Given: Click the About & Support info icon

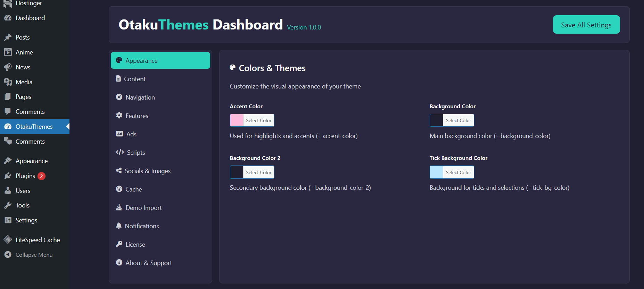Looking at the screenshot, I should 119,263.
